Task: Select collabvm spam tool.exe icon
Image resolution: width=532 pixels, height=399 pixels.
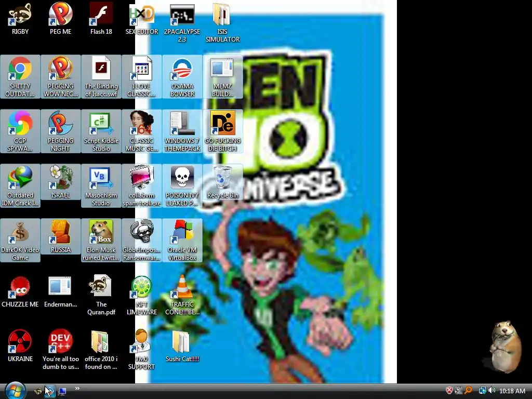Action: 141,186
